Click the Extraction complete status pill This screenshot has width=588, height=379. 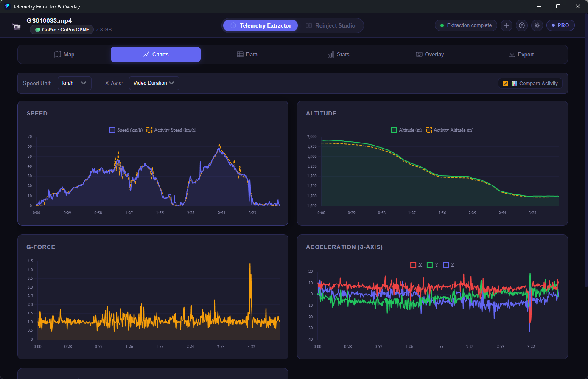[x=466, y=25]
